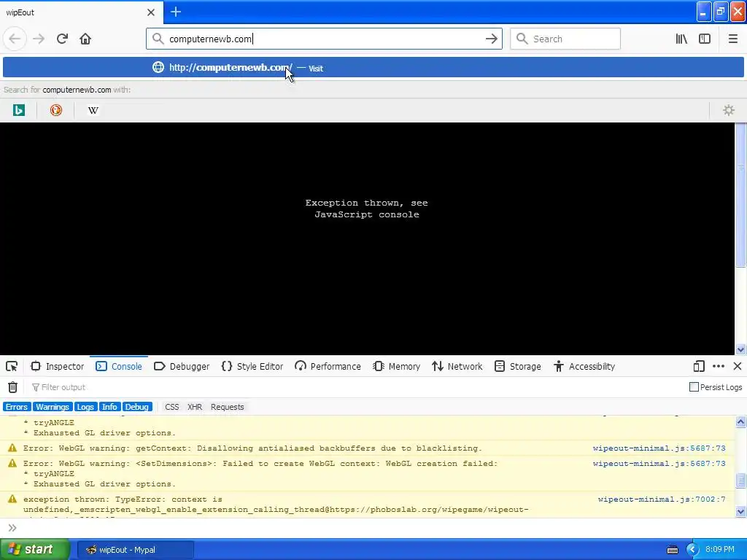Image resolution: width=747 pixels, height=560 pixels.
Task: Click the Filter output field
Action: coord(357,387)
